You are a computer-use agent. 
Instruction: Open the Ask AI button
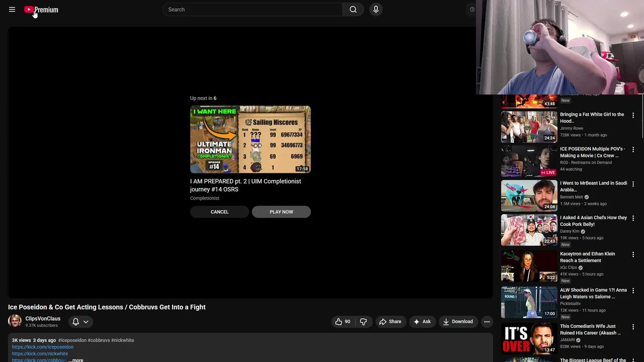tap(422, 322)
